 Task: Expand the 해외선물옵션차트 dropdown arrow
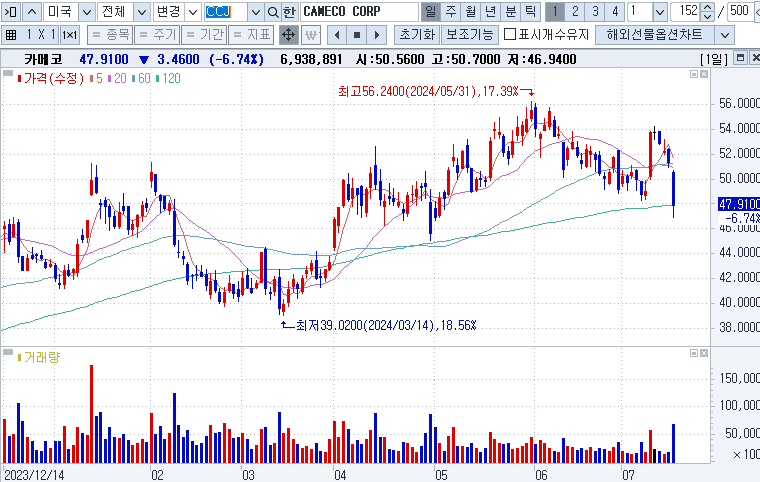[725, 35]
